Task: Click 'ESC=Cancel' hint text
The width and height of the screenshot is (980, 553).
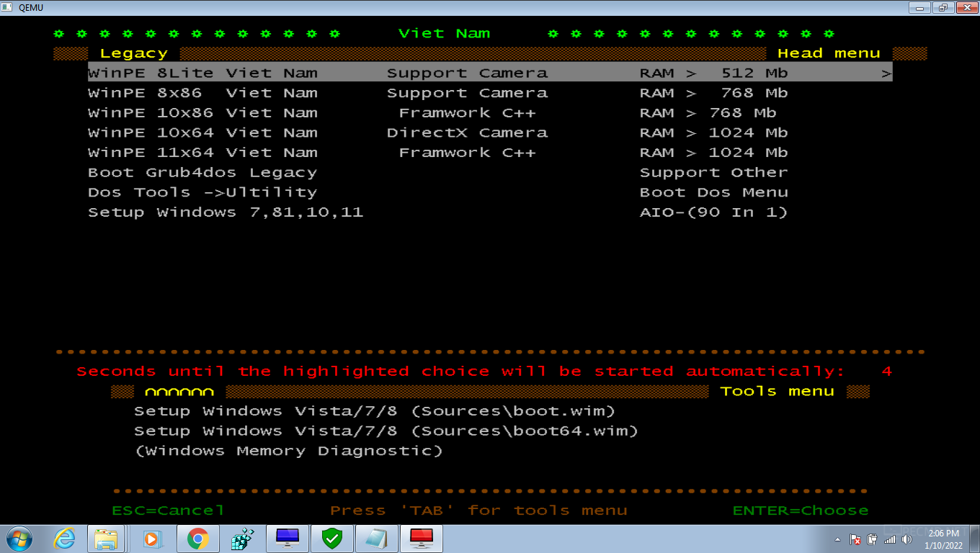Action: click(168, 511)
